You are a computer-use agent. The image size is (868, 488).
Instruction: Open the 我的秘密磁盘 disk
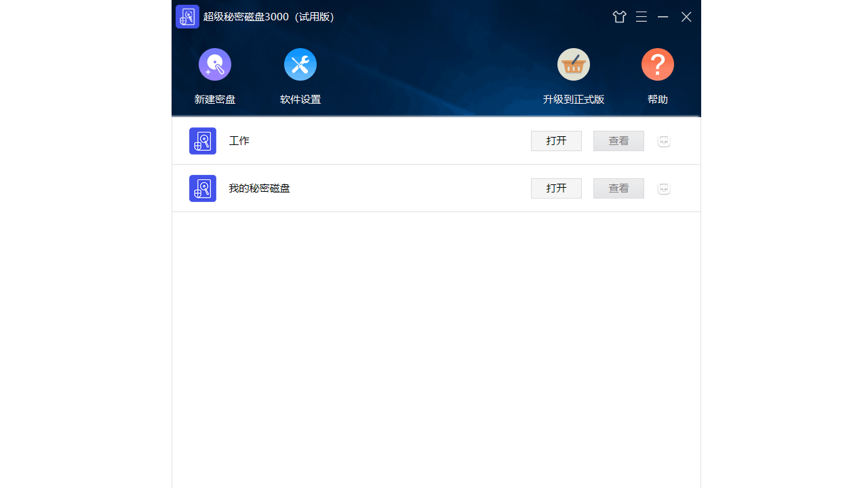pyautogui.click(x=556, y=188)
